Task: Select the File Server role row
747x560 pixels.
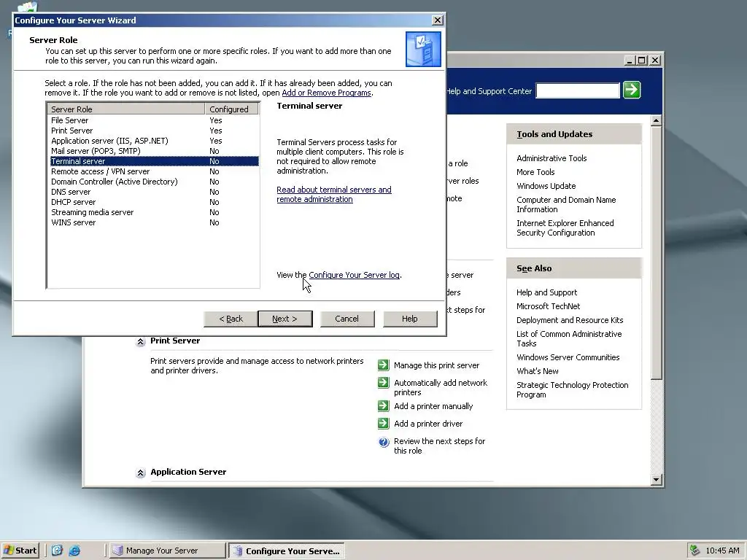Action: coord(154,120)
